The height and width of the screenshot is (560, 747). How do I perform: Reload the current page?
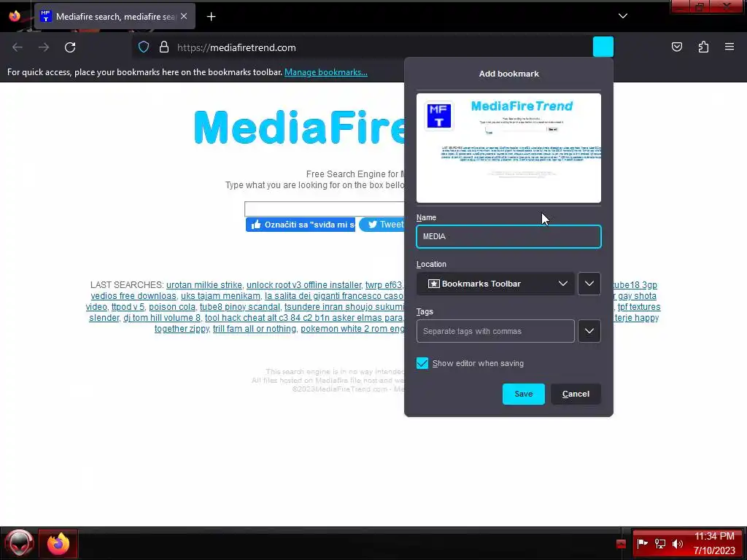[70, 47]
